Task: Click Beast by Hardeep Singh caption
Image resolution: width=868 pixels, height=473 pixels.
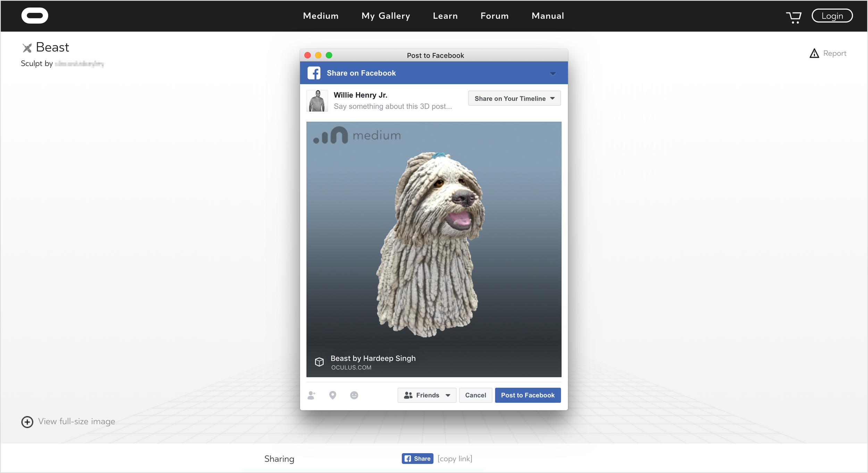Action: point(373,358)
